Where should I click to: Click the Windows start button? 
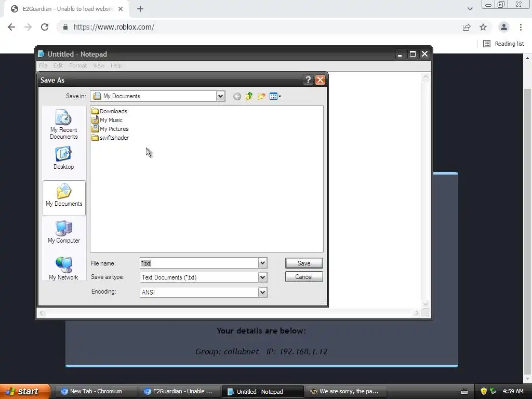[24, 392]
